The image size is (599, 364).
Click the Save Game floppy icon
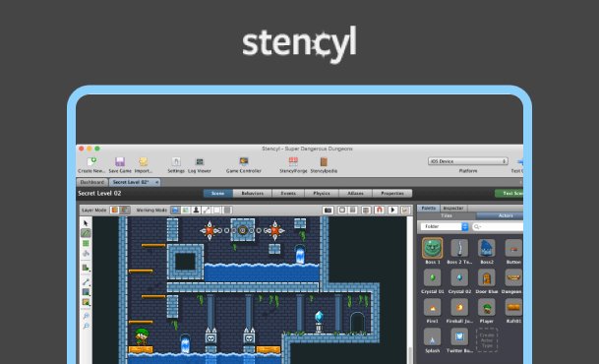[x=120, y=162]
